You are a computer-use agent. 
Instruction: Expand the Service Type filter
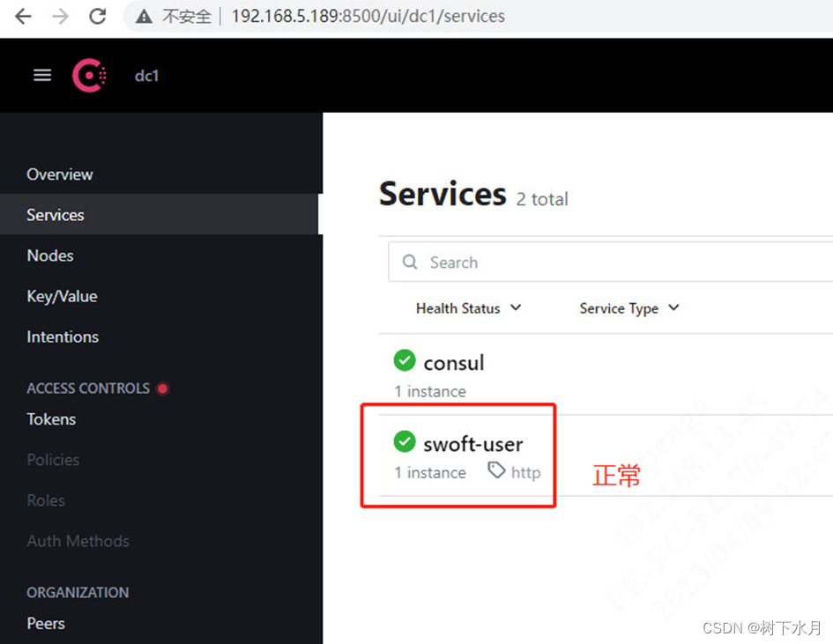629,308
